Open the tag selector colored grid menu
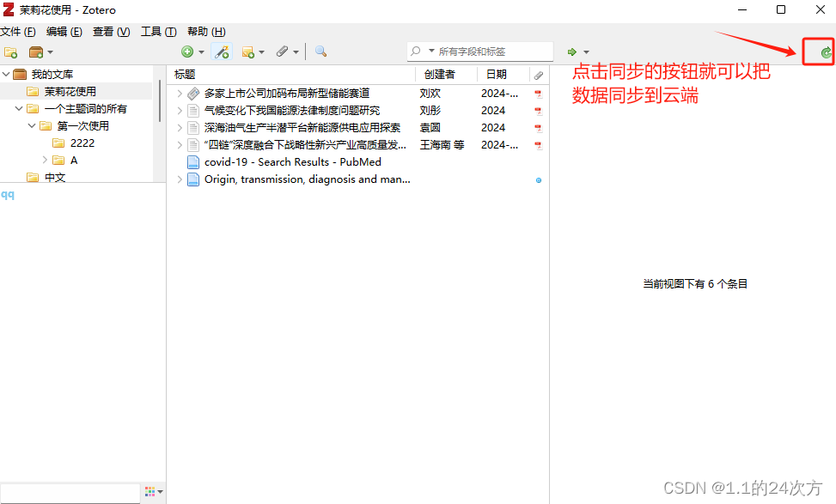Image resolution: width=836 pixels, height=504 pixels. point(154,491)
